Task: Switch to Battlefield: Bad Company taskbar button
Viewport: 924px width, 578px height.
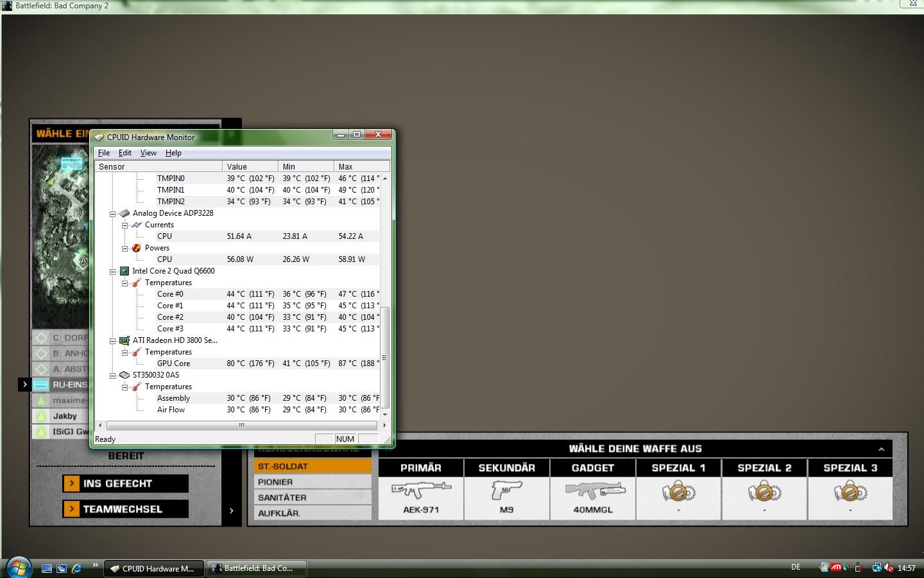Action: tap(257, 568)
